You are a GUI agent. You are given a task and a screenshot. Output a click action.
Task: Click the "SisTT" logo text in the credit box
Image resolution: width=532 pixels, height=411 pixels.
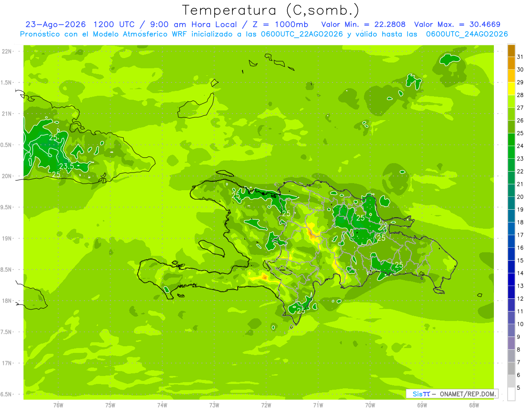point(421,394)
